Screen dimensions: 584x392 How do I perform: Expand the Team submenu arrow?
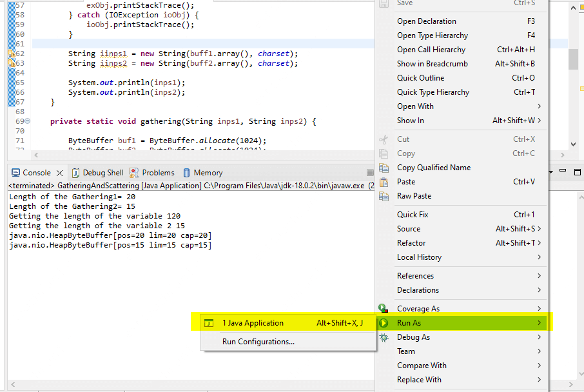coord(540,351)
